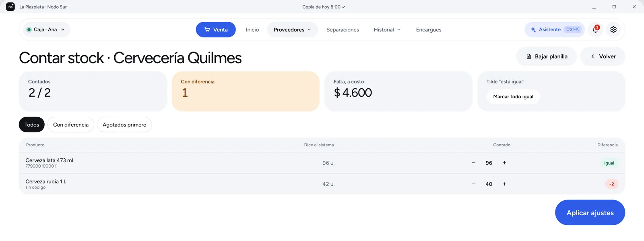This screenshot has height=241, width=644.
Task: Open the 'Copia de hoy 8:00' dropdown
Action: point(324,7)
